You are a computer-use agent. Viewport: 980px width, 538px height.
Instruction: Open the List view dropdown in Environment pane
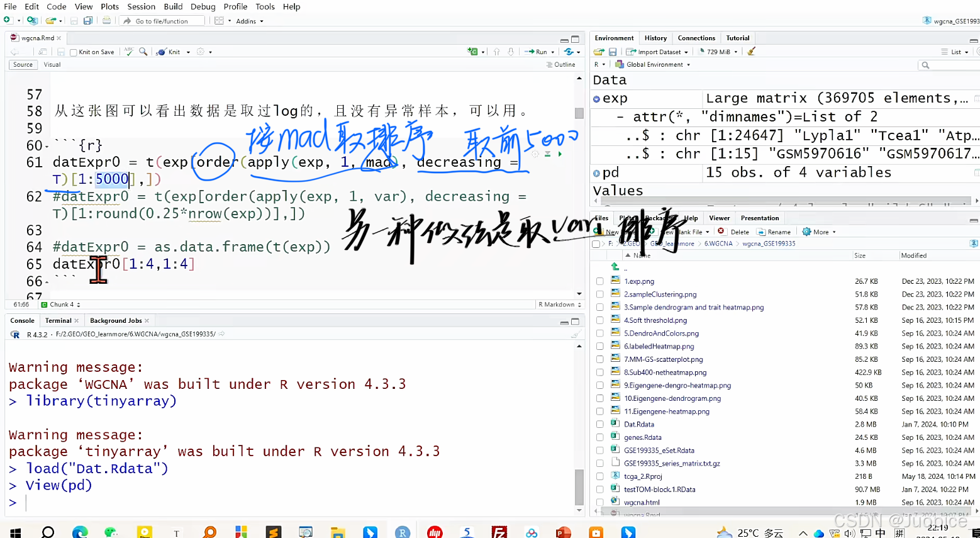[955, 52]
